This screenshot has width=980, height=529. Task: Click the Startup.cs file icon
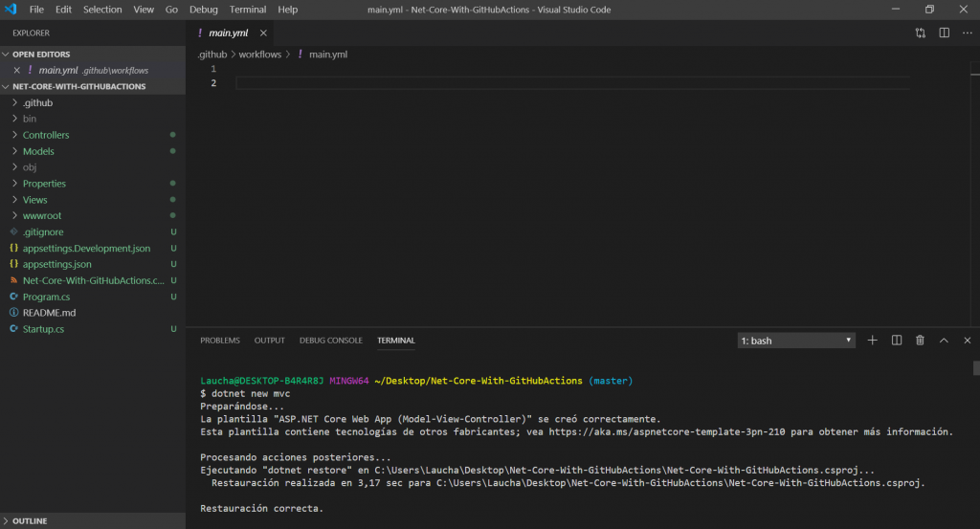[13, 329]
